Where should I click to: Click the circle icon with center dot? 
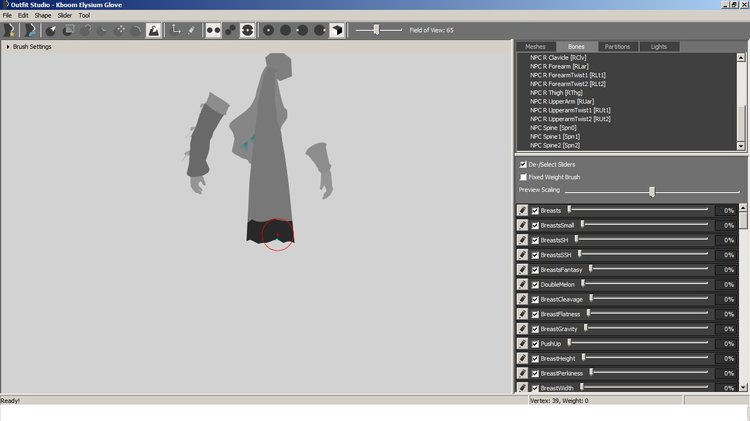point(269,30)
